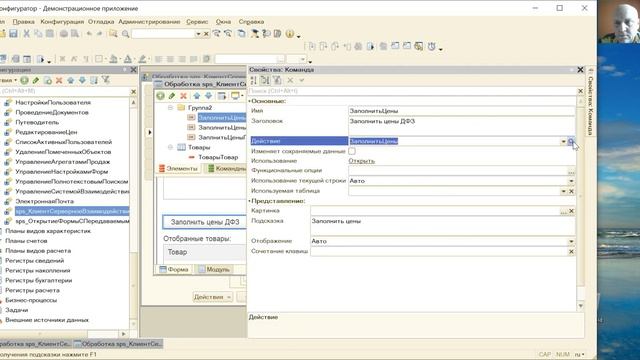Screen dimensions: 640x360
Task: Select ТоварыТовар in the form tree
Action: coord(218,157)
